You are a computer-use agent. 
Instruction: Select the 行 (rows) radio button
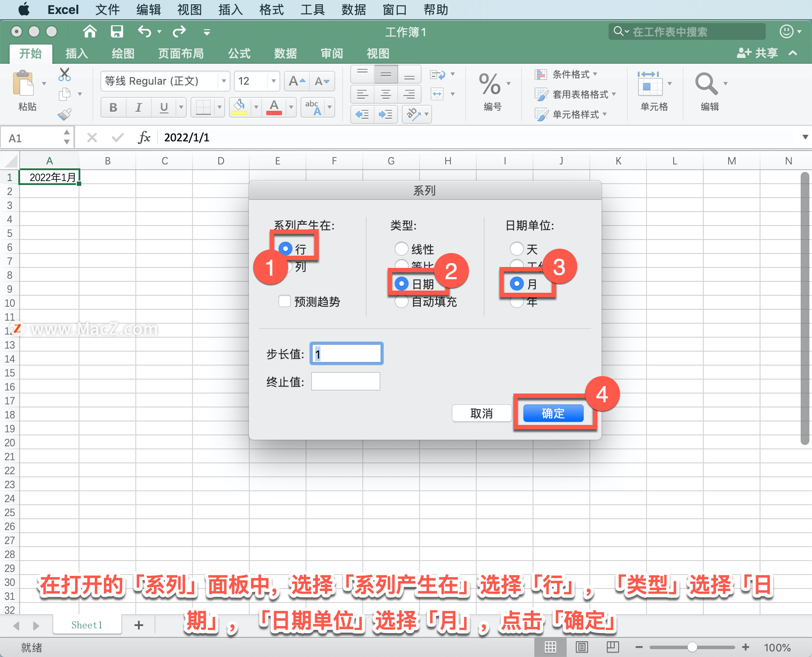[285, 249]
